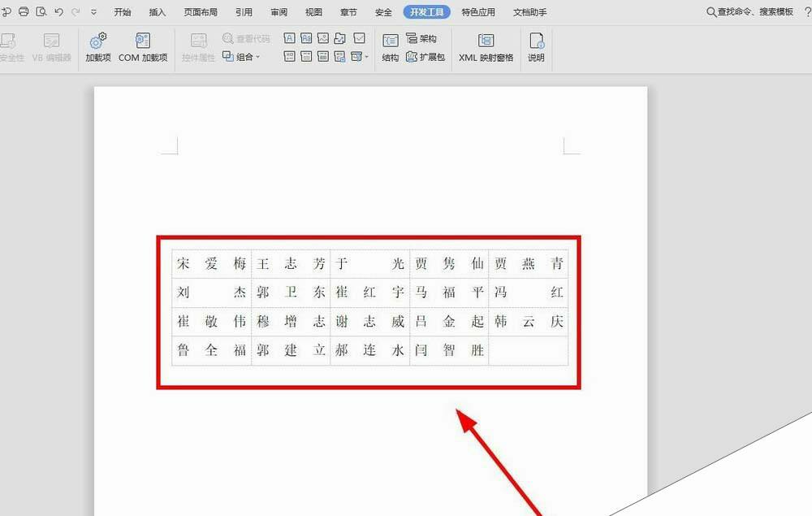Click the table cell 刘杰
The height and width of the screenshot is (516, 812).
(211, 293)
